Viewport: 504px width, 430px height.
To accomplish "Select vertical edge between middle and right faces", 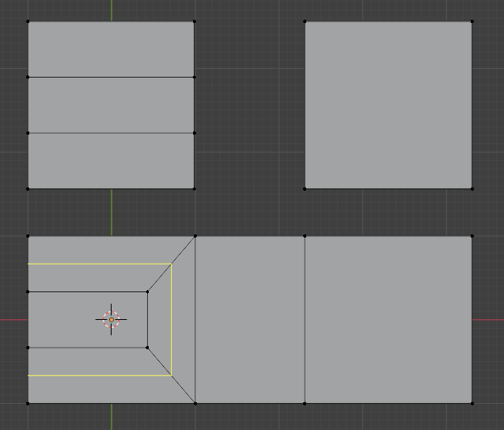I will [x=305, y=319].
